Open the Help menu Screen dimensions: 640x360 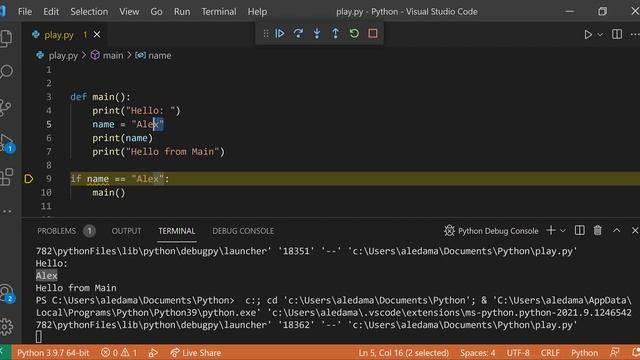click(x=257, y=11)
